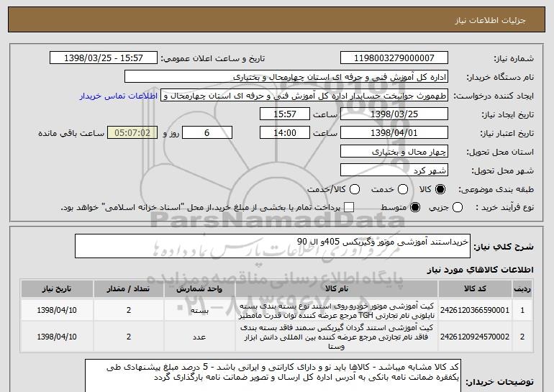This screenshot has height=392, width=554.
Task: Open the اطلاعات تماس خریدار link
Action: tap(119, 96)
